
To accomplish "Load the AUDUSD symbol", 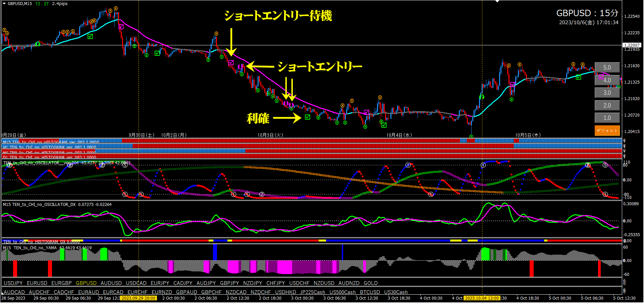I will point(111,283).
